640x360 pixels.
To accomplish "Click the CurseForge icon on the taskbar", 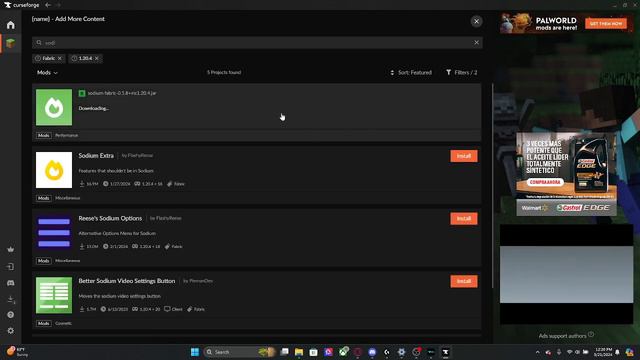I will (445, 352).
